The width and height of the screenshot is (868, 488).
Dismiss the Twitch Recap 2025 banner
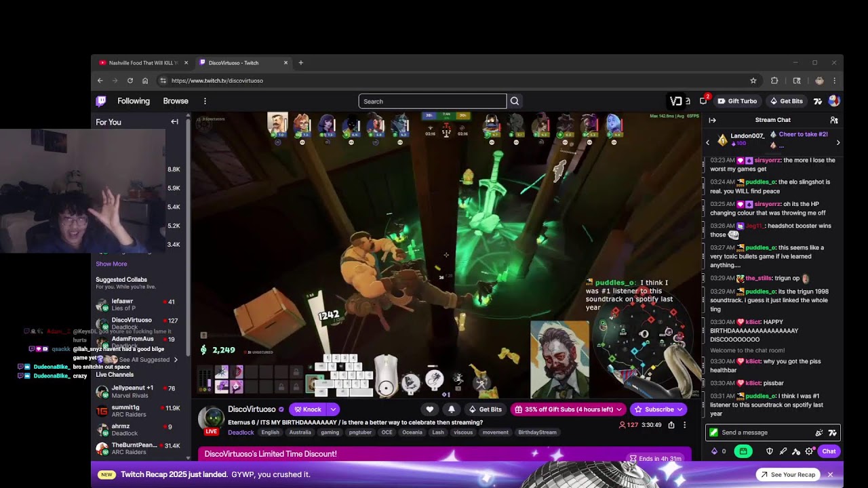tap(830, 474)
